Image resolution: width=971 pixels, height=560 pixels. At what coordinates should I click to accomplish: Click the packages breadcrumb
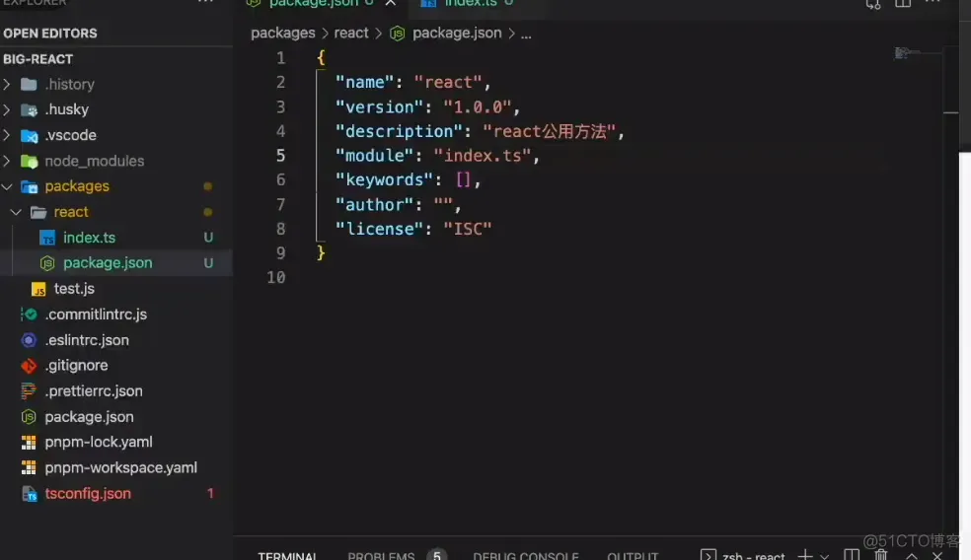click(x=283, y=34)
